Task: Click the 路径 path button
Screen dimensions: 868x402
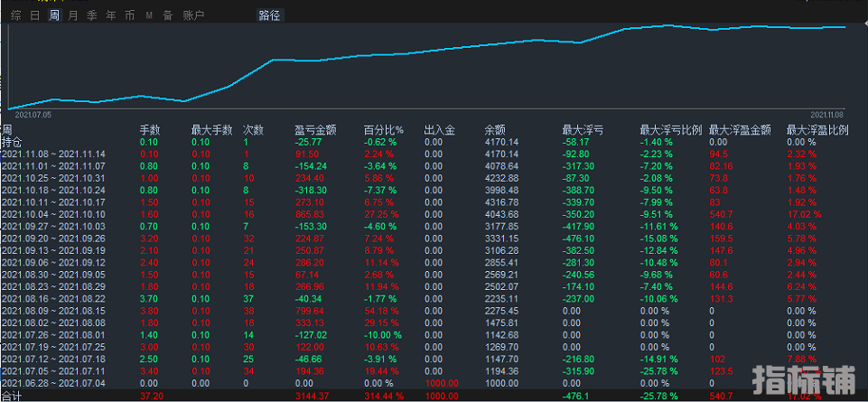Action: (x=269, y=15)
